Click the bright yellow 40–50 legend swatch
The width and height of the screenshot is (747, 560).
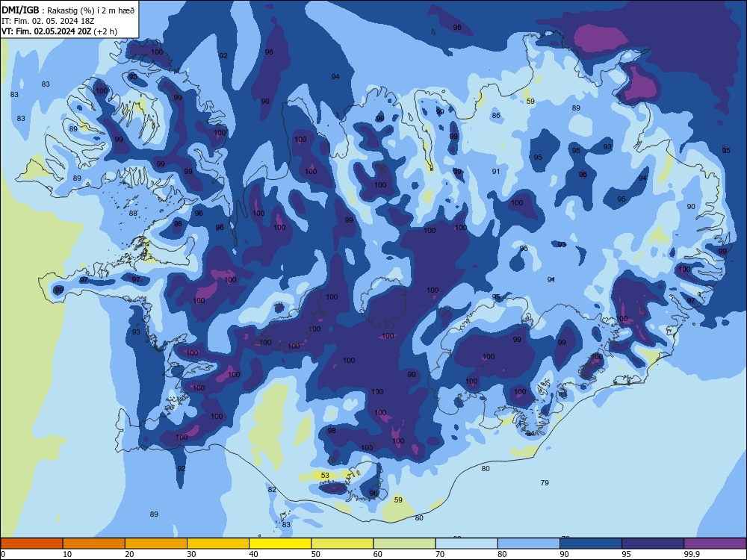point(280,544)
